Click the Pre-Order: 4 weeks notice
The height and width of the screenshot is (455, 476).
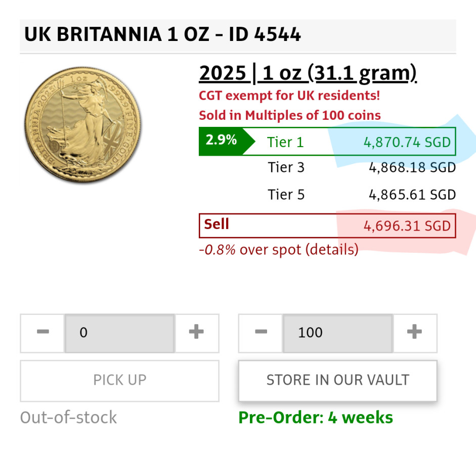[x=315, y=418]
